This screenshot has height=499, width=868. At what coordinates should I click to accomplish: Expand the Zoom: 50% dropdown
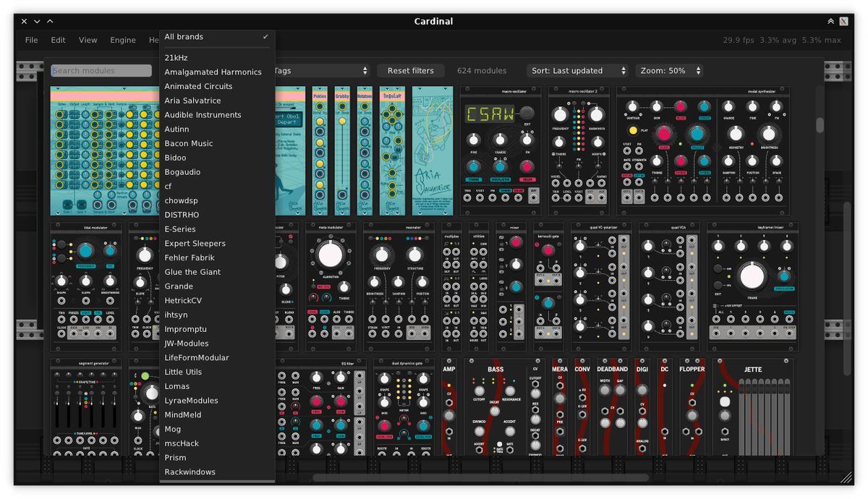(670, 71)
